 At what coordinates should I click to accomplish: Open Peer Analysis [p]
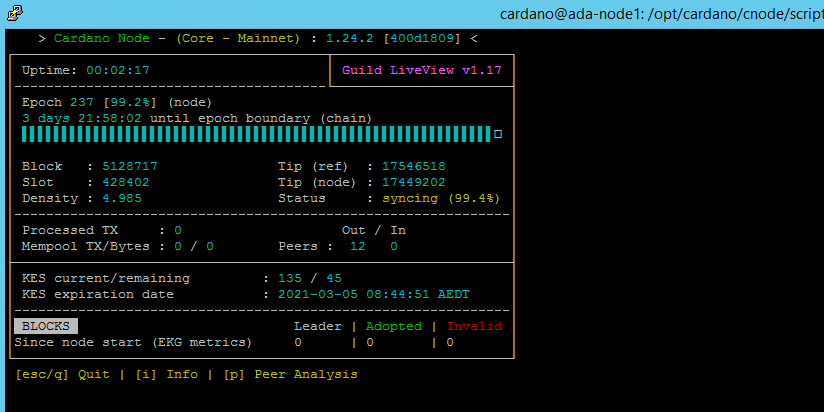pyautogui.click(x=291, y=375)
